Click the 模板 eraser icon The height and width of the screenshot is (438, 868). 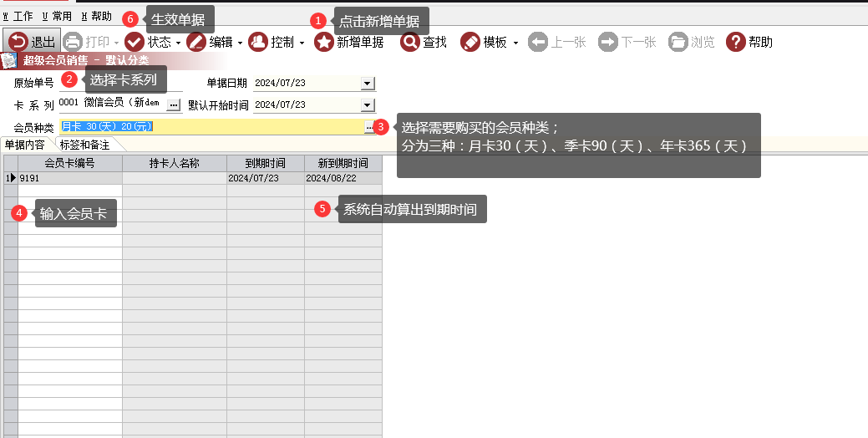[470, 42]
